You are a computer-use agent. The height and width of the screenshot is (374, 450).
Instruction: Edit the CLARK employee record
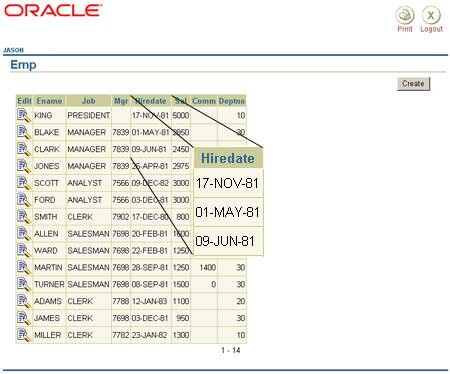(x=24, y=149)
